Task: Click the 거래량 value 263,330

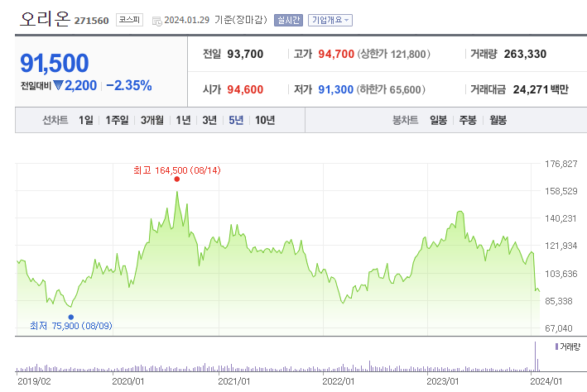Action: pos(525,54)
